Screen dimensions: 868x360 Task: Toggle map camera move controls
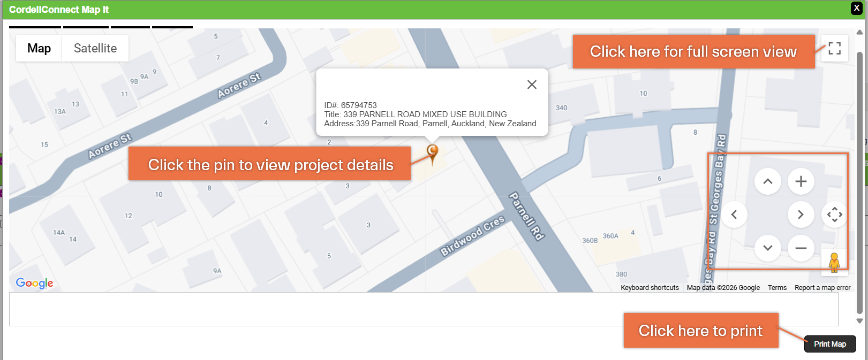point(834,215)
